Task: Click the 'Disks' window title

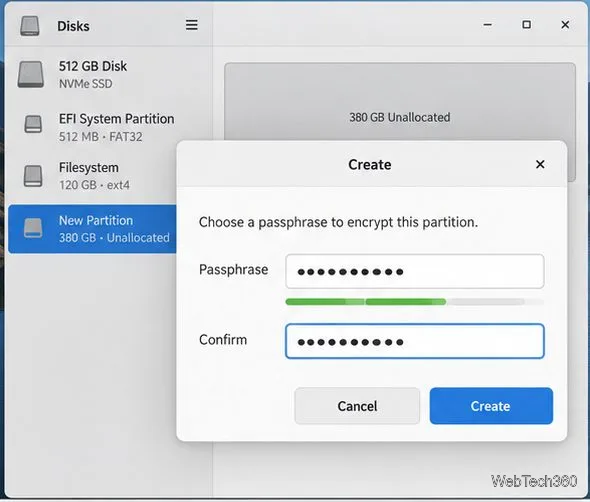Action: pyautogui.click(x=73, y=26)
